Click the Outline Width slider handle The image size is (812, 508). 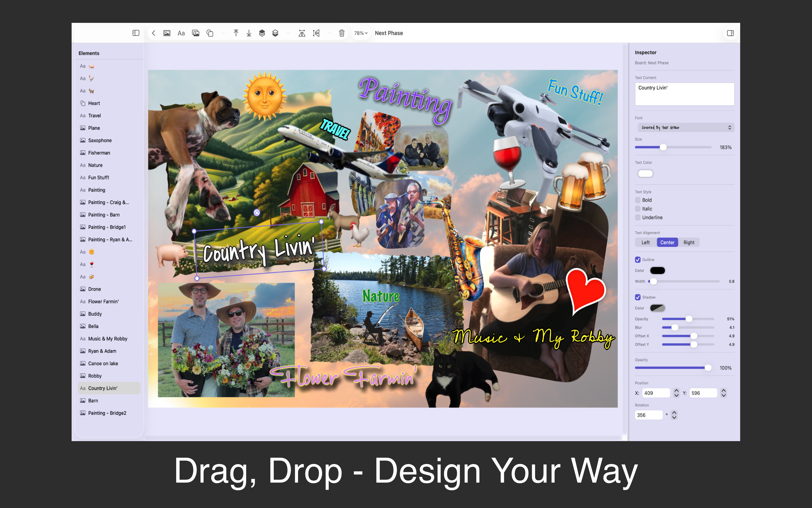[x=653, y=281]
